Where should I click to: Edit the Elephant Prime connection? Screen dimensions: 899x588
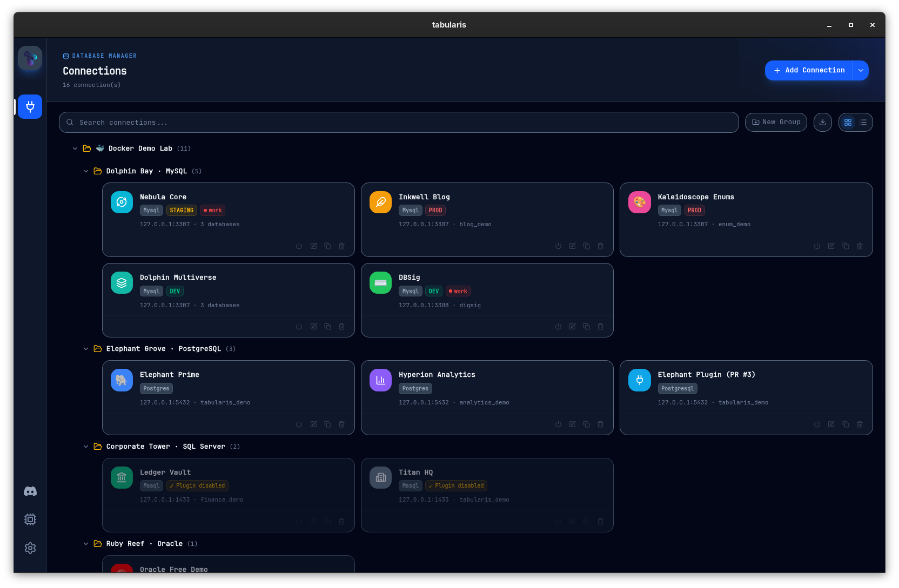coord(313,424)
